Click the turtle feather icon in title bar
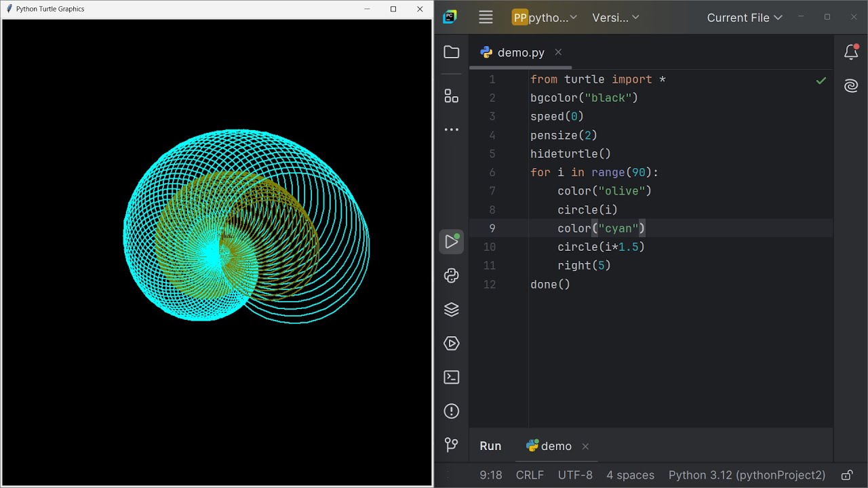 [9, 9]
